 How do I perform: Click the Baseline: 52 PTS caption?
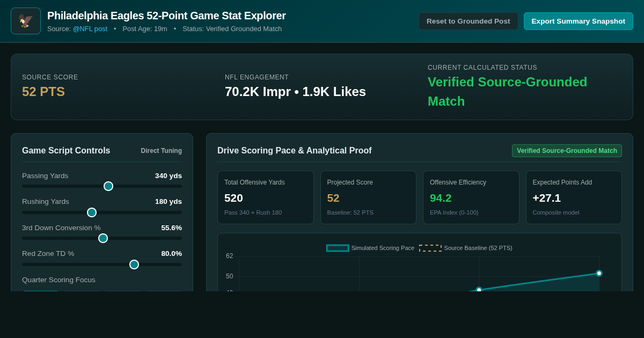click(350, 212)
